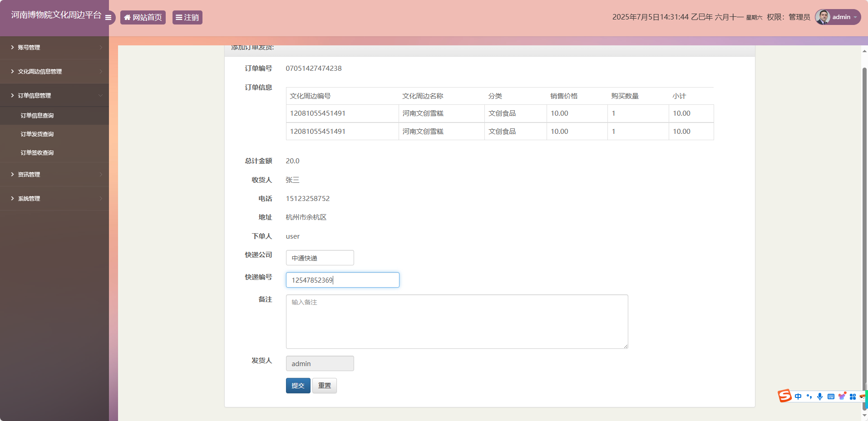Click the Sogou input method tray icon
Screen dimensions: 868x421
click(x=785, y=396)
